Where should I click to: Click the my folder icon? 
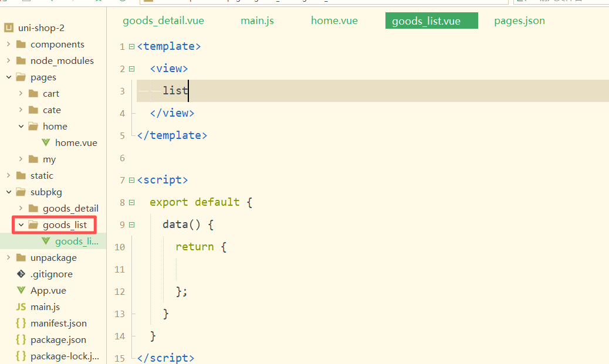coord(33,159)
